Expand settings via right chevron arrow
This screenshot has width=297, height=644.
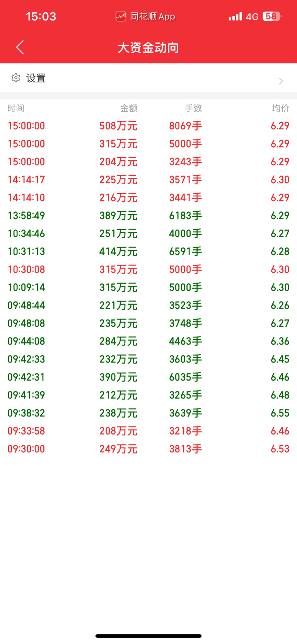281,81
